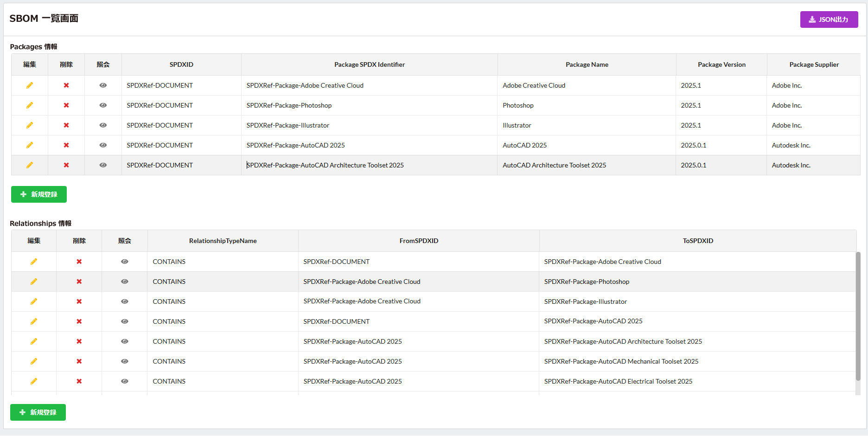Delete the Photoshop package
The height and width of the screenshot is (436, 868).
(x=66, y=105)
